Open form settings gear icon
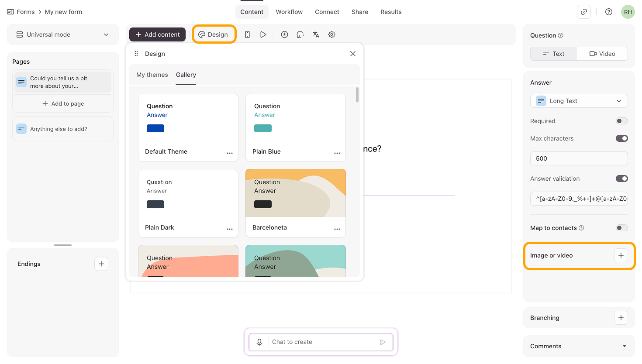This screenshot has width=642, height=364. click(331, 34)
